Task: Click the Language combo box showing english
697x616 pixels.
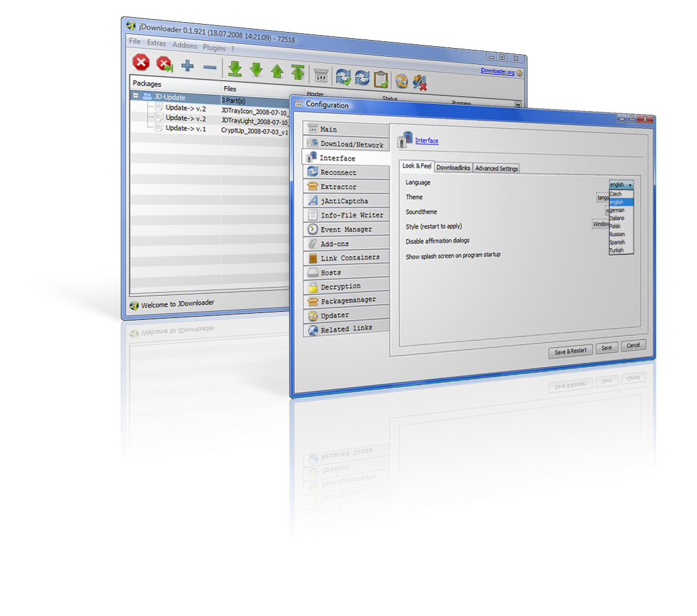Action: [621, 184]
